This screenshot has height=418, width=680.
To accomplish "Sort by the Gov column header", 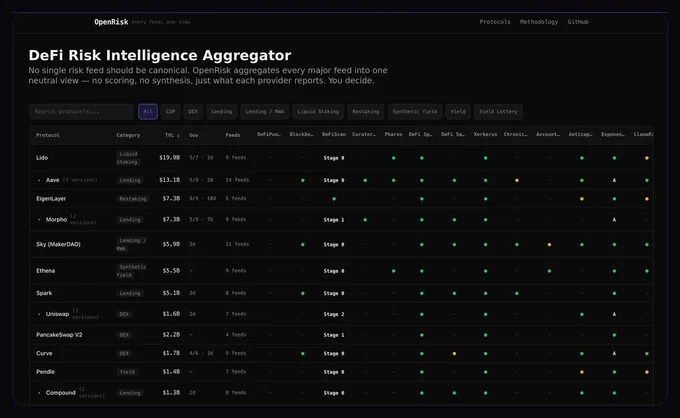I will [193, 135].
